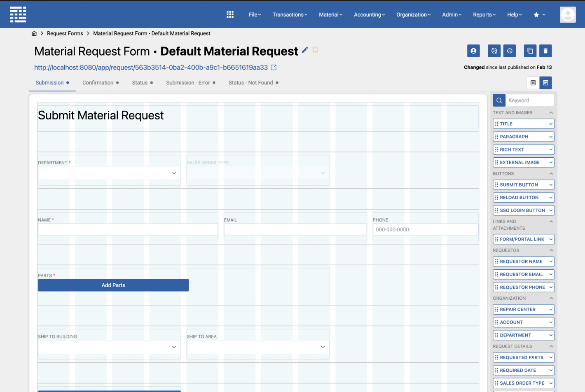Click the delete trash icon

coord(545,51)
